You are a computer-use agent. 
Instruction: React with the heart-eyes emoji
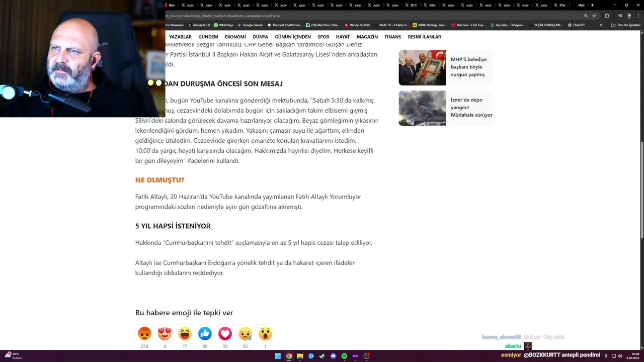165,333
